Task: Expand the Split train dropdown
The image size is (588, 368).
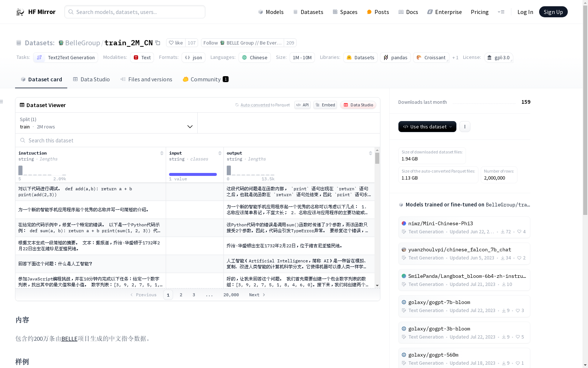Action: [106, 123]
